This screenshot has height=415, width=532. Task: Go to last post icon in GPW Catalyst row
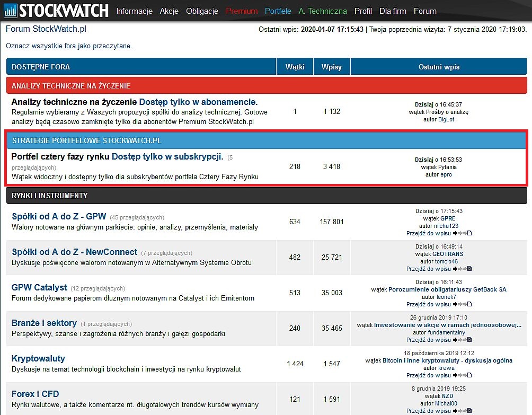coord(462,304)
